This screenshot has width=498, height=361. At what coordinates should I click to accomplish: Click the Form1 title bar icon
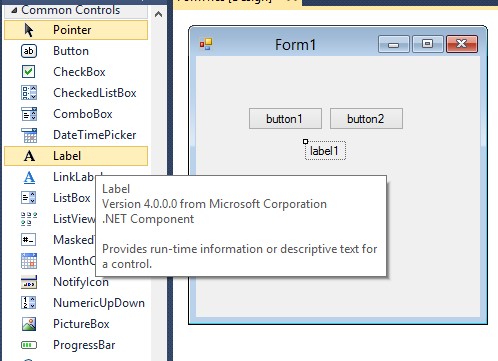tap(206, 44)
